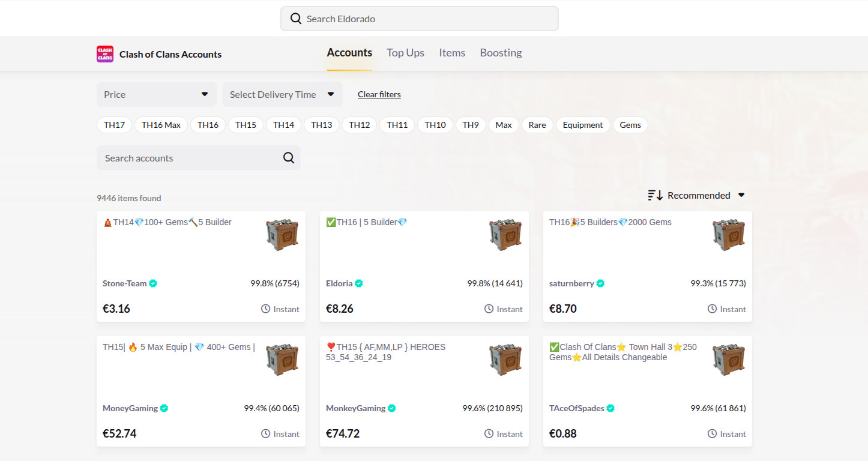Switch to the Top Ups tab
868x461 pixels.
[405, 53]
